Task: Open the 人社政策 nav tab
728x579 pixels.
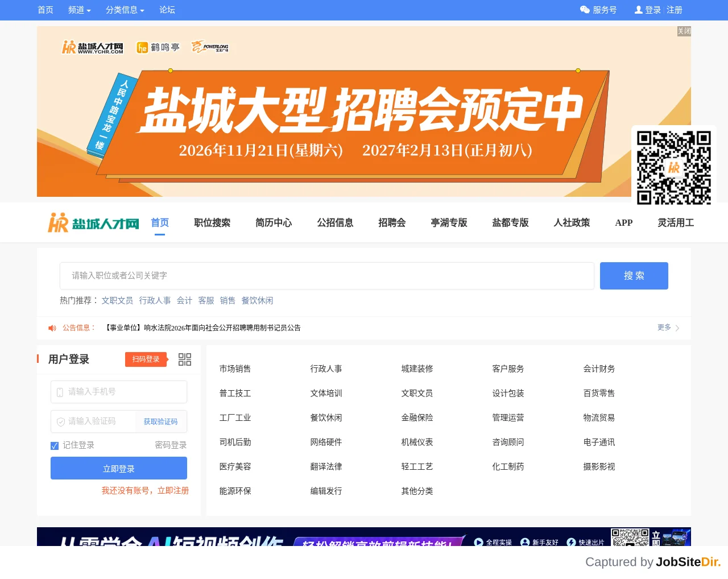Action: [x=572, y=223]
